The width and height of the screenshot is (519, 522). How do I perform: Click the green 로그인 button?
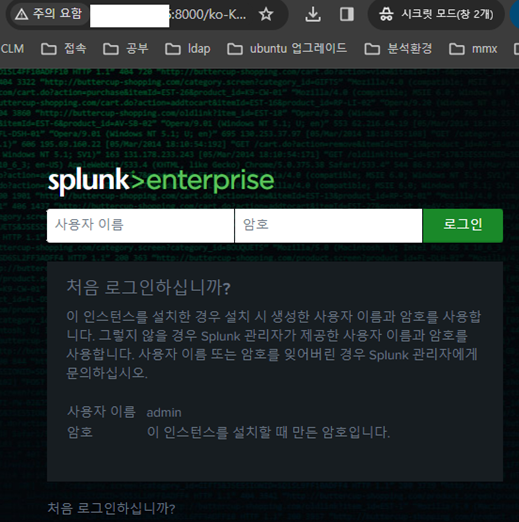[463, 225]
